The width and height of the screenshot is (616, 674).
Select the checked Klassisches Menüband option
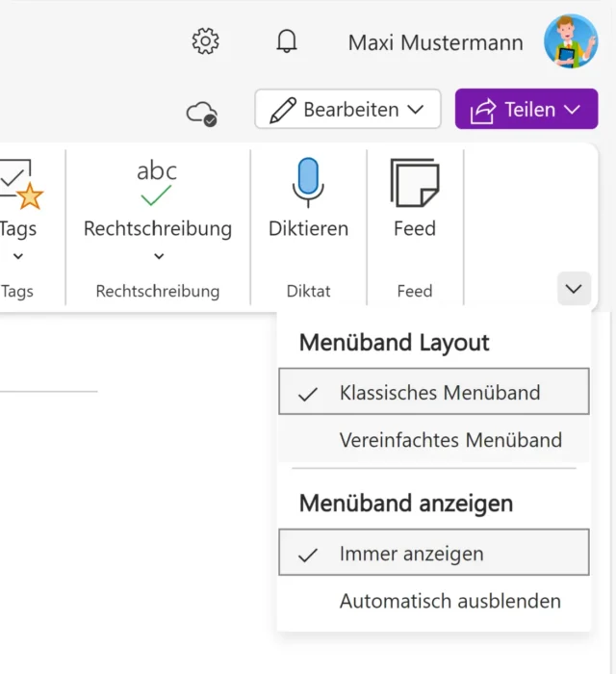[x=433, y=393]
